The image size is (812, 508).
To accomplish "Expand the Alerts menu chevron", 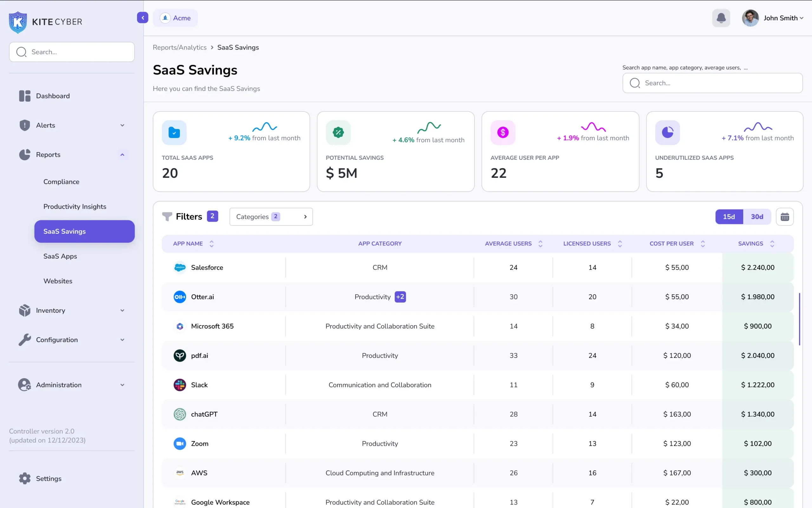I will tap(122, 125).
